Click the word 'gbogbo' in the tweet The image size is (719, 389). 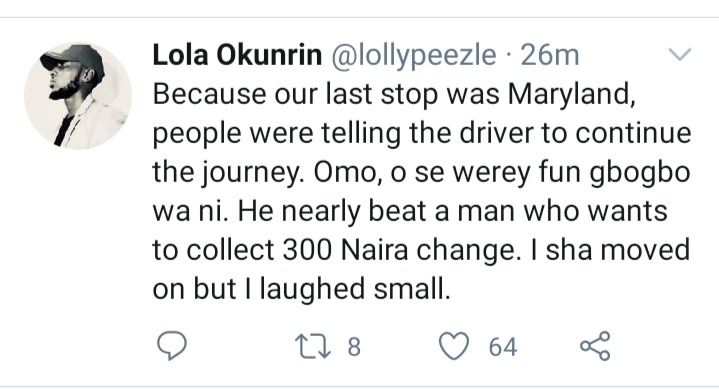640,173
